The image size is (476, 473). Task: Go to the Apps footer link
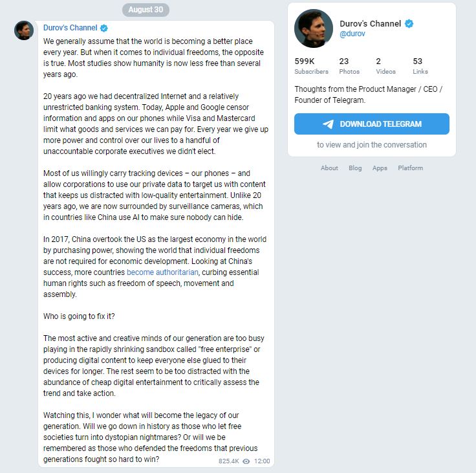(x=380, y=168)
